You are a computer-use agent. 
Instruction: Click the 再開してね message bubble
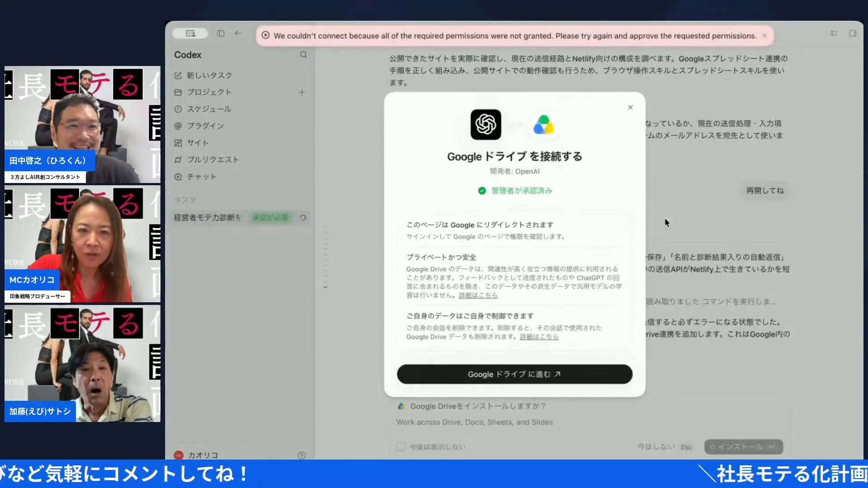click(x=764, y=191)
